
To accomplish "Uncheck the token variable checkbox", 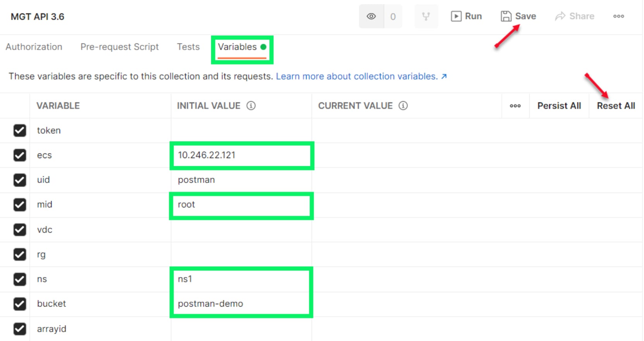I will coord(20,131).
